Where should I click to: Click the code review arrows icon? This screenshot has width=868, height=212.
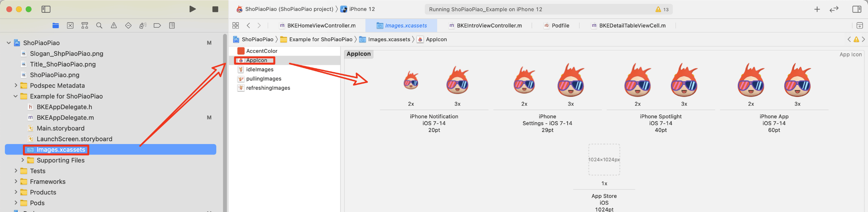(x=834, y=10)
